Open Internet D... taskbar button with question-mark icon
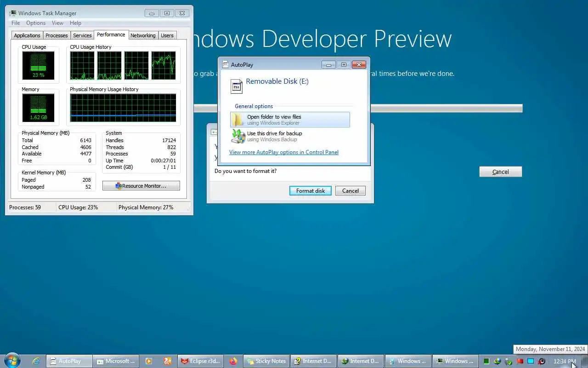 tap(313, 361)
